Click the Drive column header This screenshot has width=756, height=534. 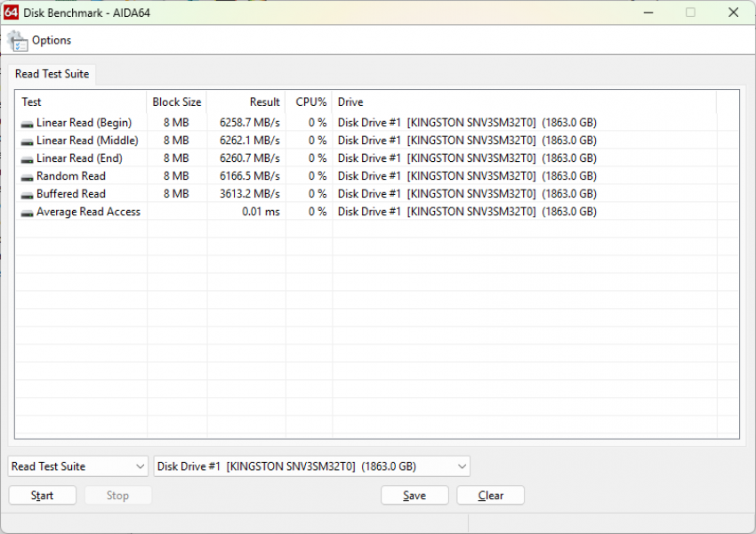(350, 102)
